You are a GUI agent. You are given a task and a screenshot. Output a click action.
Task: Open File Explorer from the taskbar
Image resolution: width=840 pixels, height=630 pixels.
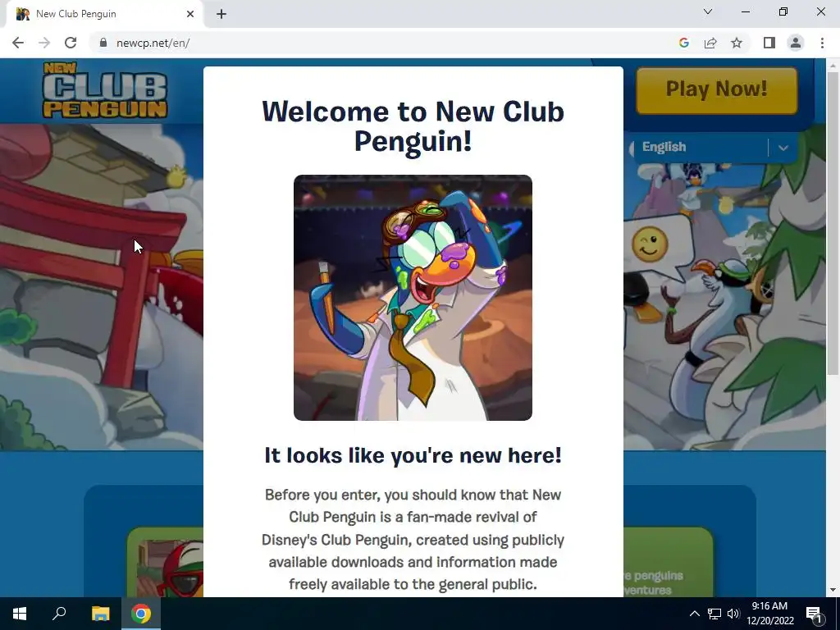click(x=100, y=614)
